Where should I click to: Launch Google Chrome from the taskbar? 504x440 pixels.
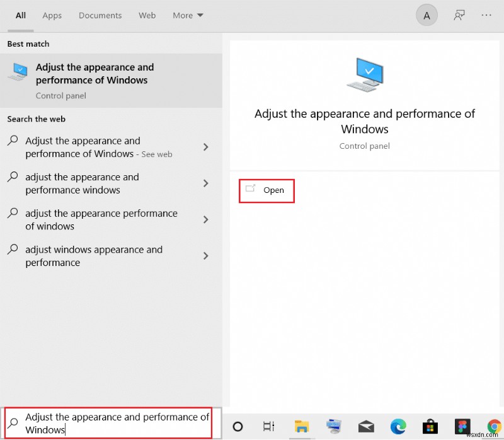point(495,426)
